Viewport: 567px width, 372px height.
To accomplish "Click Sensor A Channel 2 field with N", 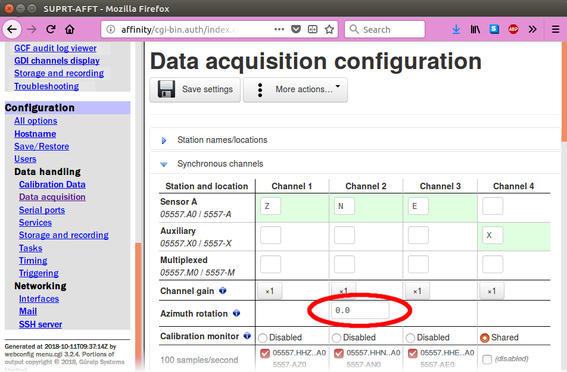I will (x=344, y=206).
